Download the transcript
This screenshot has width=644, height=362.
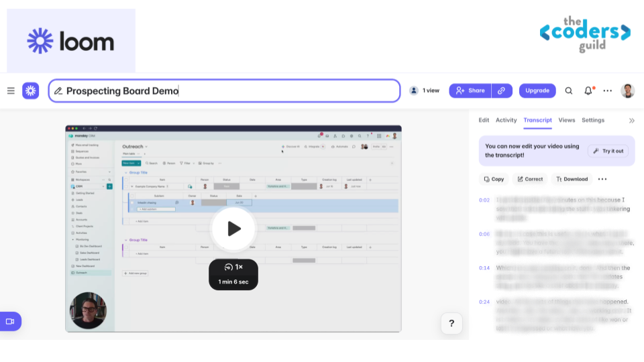(572, 179)
